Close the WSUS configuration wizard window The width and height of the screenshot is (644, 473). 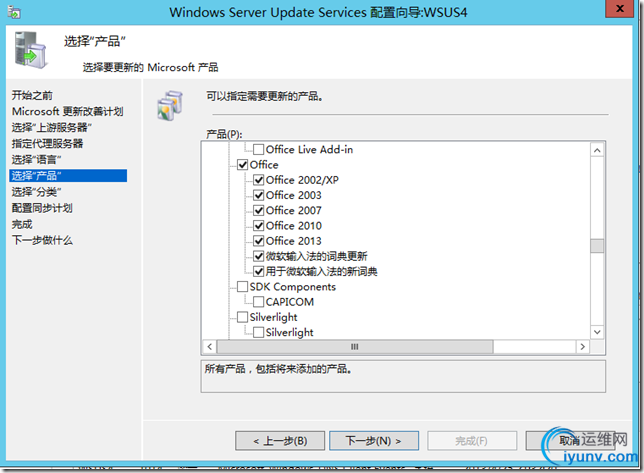tap(620, 9)
